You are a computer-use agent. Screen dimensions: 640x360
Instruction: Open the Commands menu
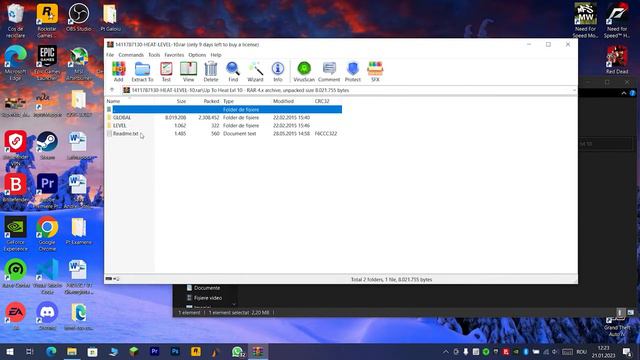pyautogui.click(x=131, y=55)
